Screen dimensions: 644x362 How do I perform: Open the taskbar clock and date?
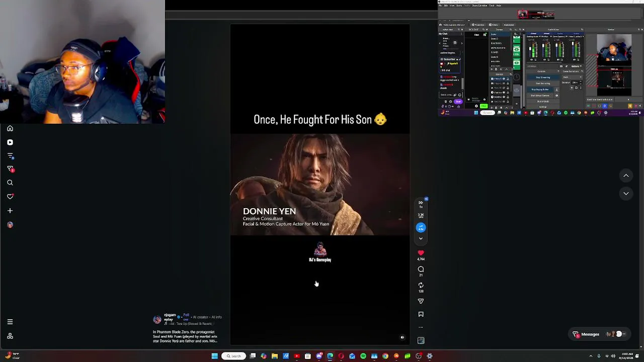point(627,355)
